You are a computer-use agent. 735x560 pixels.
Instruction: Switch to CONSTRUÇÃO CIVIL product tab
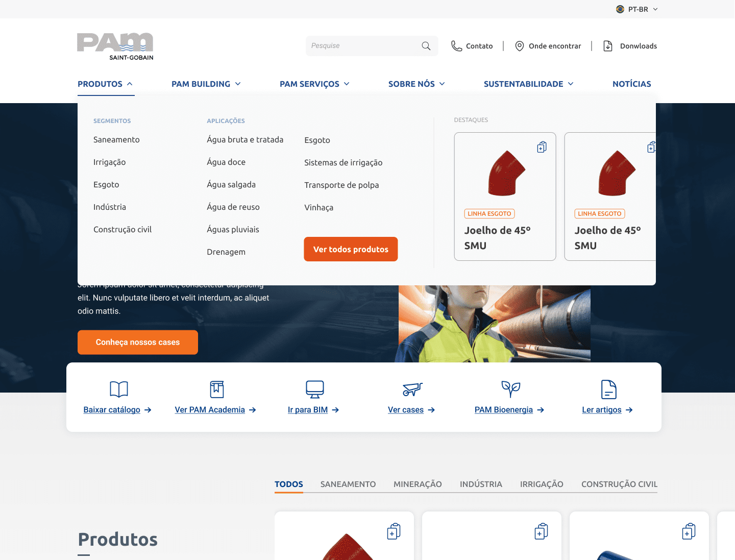pos(619,484)
